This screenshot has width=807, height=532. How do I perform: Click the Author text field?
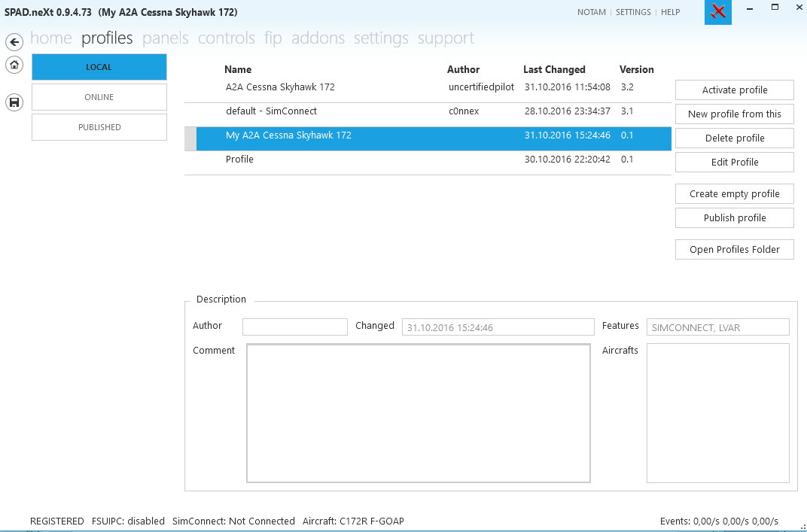click(x=294, y=327)
